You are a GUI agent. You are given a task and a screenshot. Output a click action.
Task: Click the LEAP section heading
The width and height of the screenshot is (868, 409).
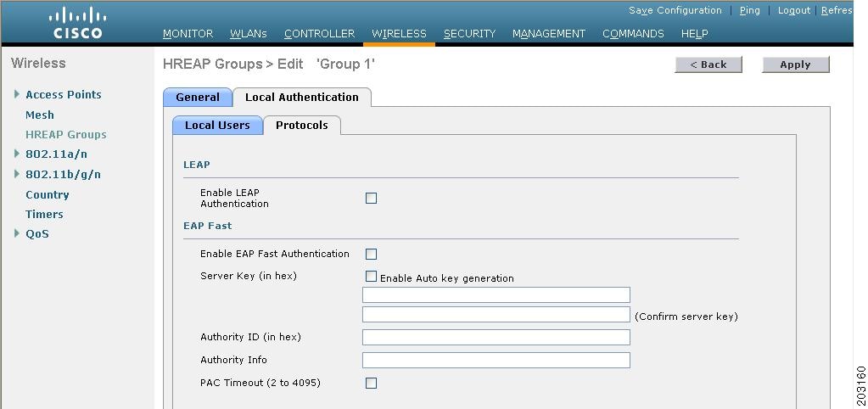pyautogui.click(x=197, y=165)
